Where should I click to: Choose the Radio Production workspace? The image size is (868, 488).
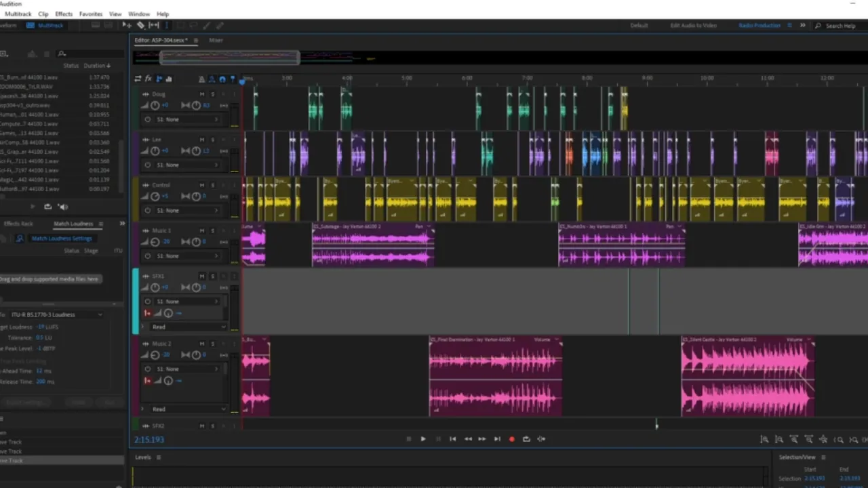click(759, 26)
